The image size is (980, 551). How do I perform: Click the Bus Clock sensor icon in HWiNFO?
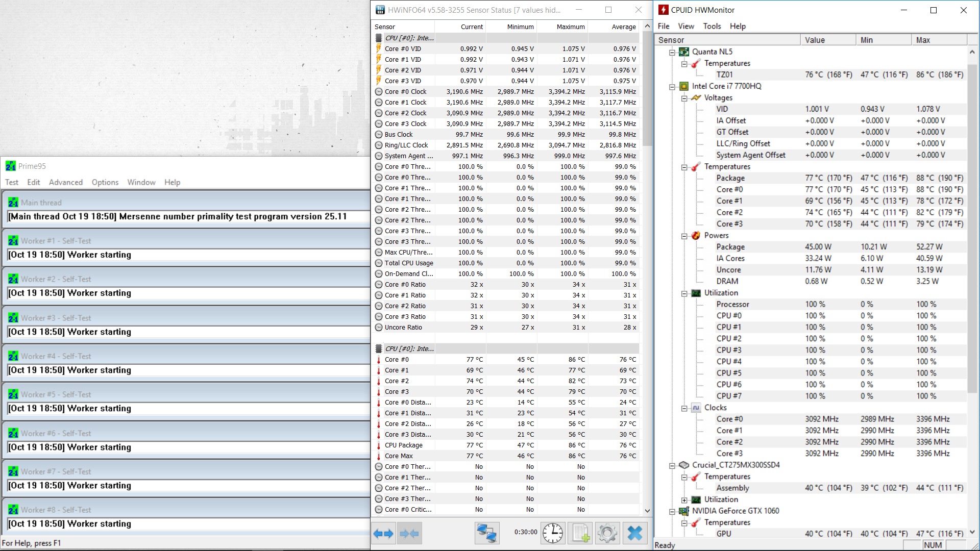click(x=379, y=135)
